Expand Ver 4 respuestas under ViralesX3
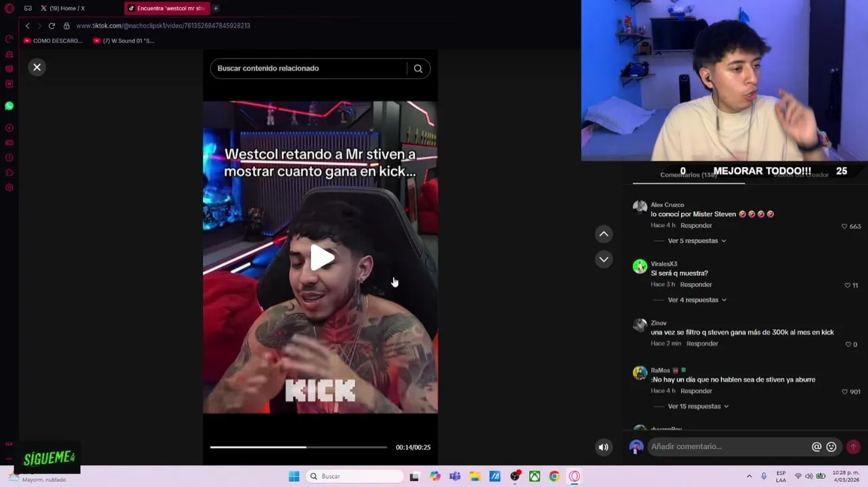868x487 pixels. click(x=697, y=300)
